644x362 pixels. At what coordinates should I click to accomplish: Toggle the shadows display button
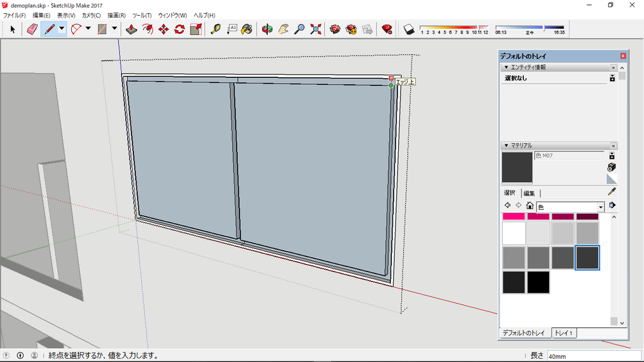pyautogui.click(x=409, y=29)
